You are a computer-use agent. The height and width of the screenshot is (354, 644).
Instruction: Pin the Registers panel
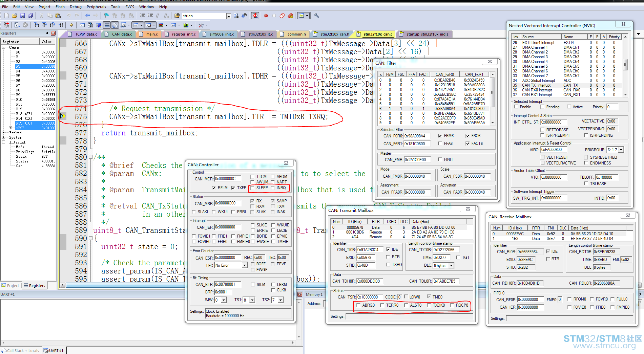[47, 33]
